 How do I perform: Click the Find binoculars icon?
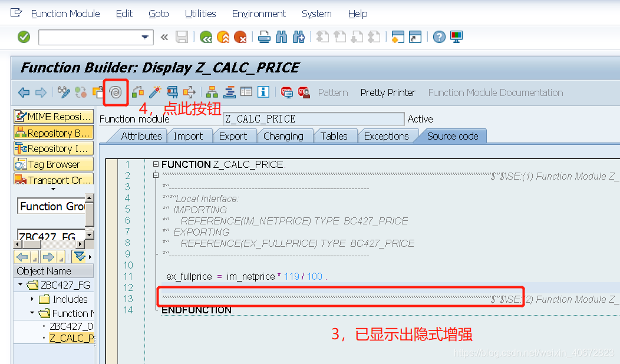pos(281,37)
